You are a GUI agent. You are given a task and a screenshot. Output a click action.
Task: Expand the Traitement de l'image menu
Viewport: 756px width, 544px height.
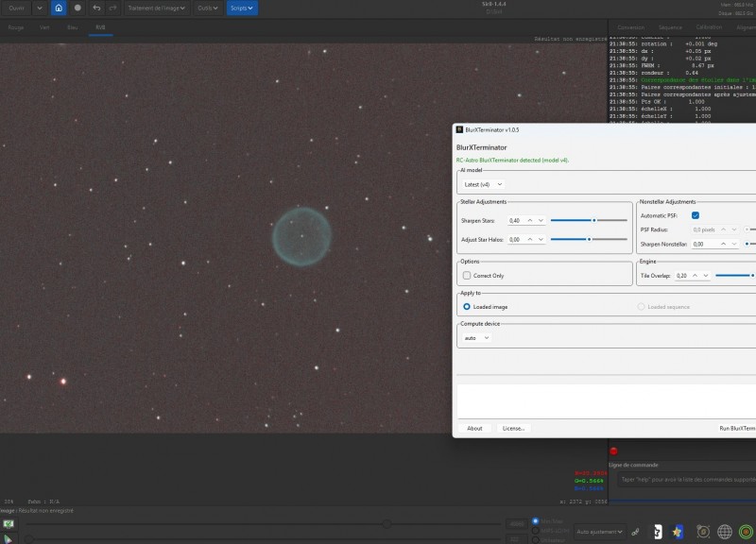(156, 8)
